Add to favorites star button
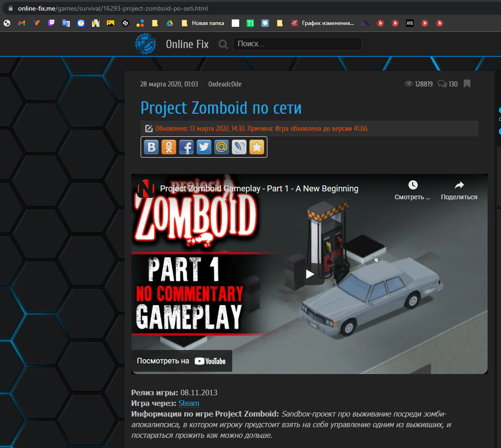 (257, 147)
